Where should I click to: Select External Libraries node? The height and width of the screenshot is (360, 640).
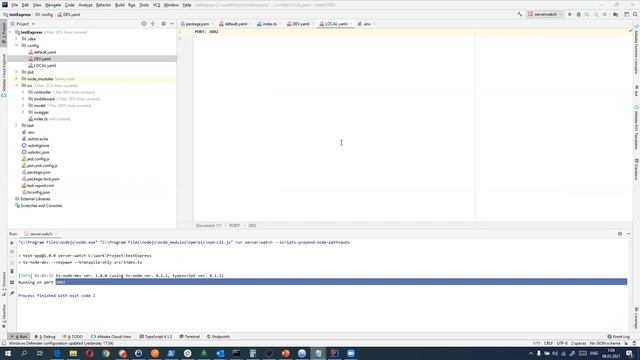[33, 199]
